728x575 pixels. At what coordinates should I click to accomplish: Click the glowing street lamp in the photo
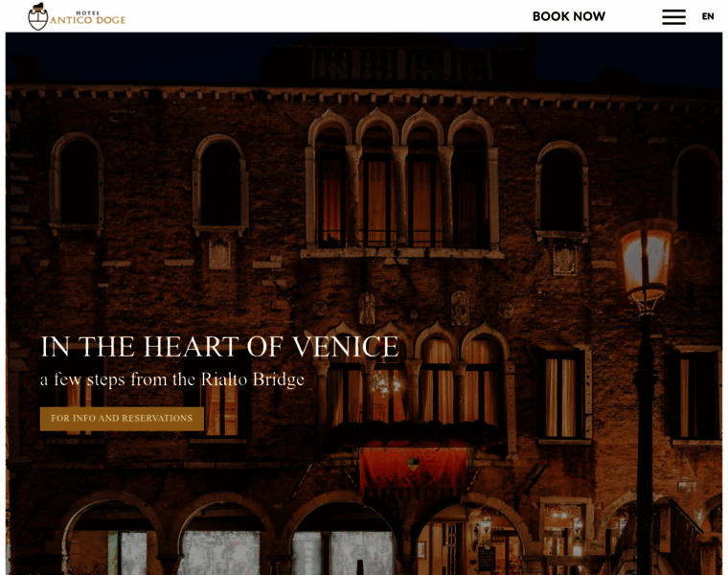647,265
